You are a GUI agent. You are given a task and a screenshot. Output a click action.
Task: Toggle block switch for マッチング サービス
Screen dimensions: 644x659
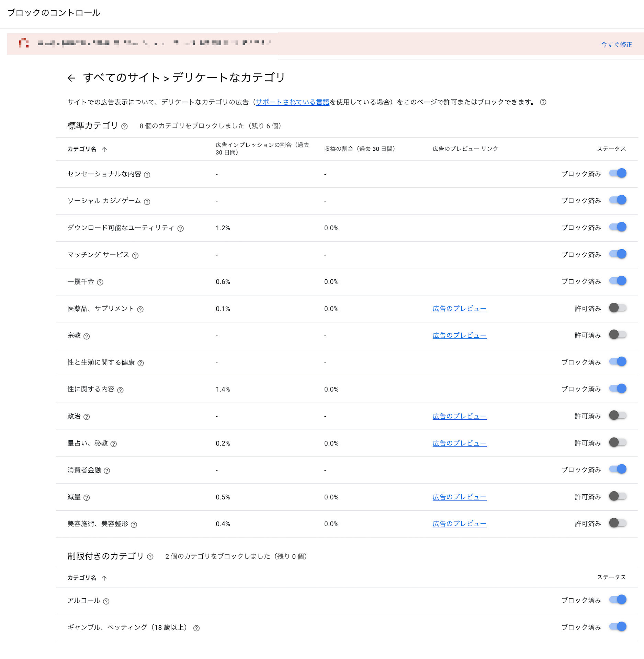tap(618, 254)
